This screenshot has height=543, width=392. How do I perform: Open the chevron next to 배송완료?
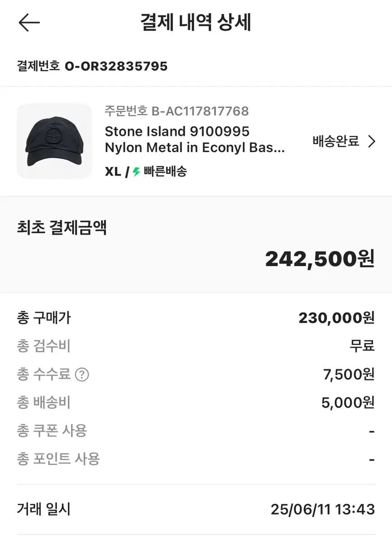[372, 142]
